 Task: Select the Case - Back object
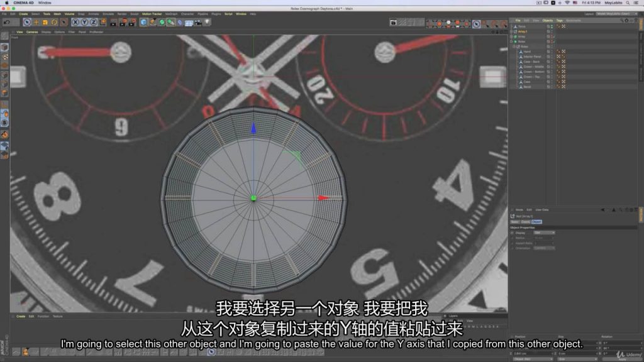point(531,62)
